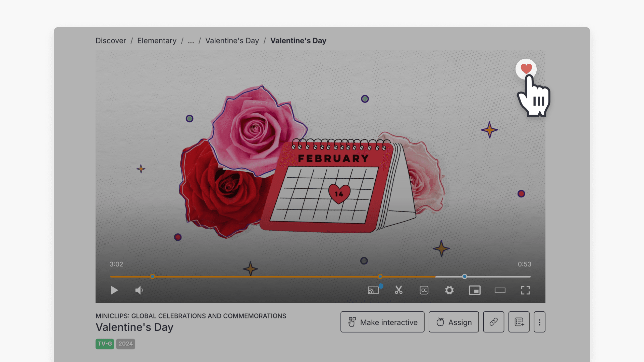Toggle closed captions on
The width and height of the screenshot is (644, 362).
click(424, 290)
